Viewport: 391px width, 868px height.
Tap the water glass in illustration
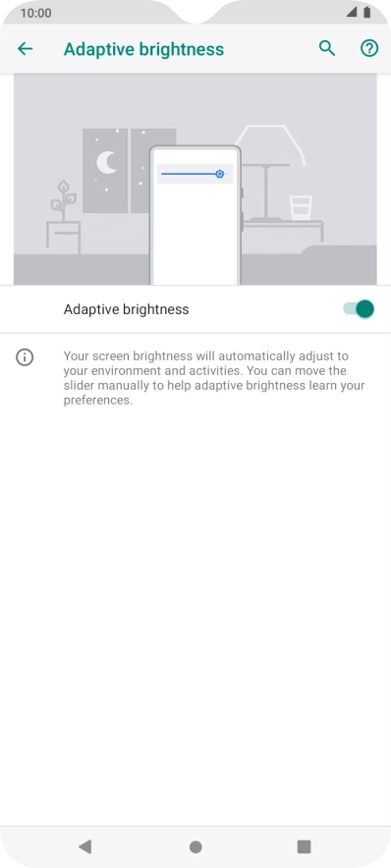[x=301, y=207]
